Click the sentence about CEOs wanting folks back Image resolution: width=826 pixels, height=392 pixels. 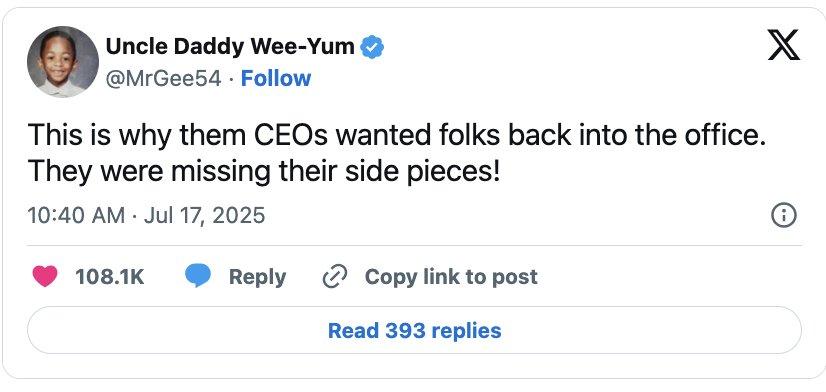(396, 135)
